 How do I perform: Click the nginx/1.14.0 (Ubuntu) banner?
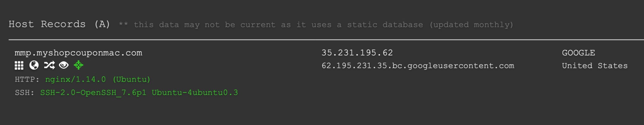(x=98, y=79)
